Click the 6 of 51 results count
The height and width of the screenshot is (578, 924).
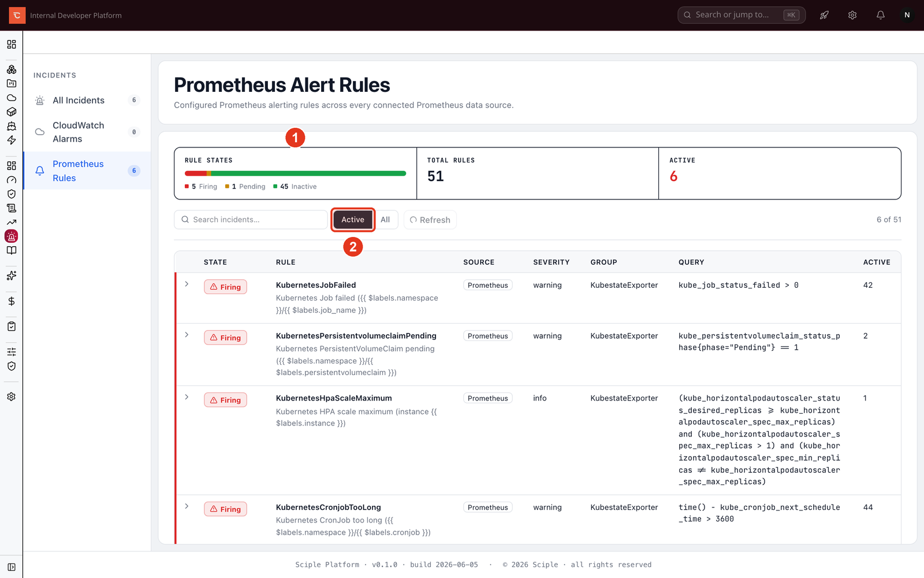(889, 220)
